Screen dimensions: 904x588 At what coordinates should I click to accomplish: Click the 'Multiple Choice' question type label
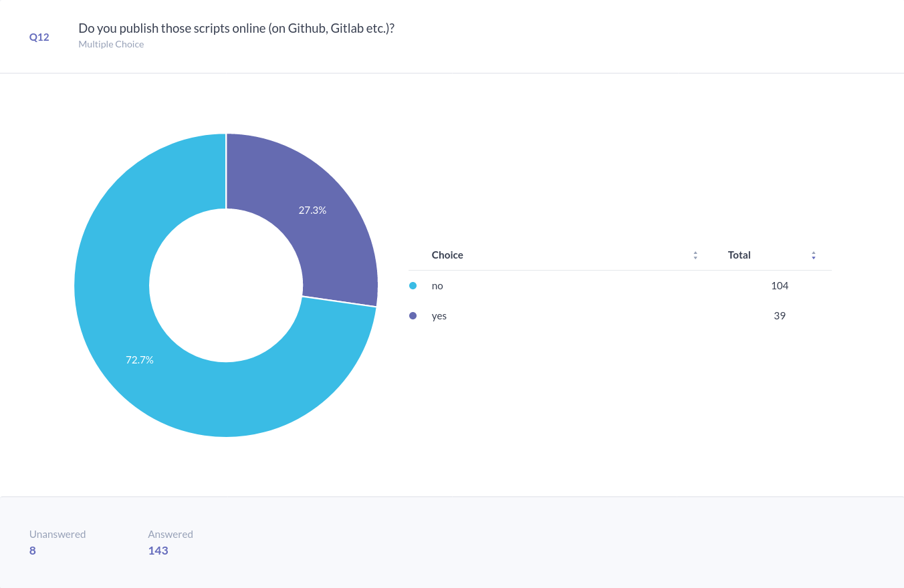tap(111, 44)
